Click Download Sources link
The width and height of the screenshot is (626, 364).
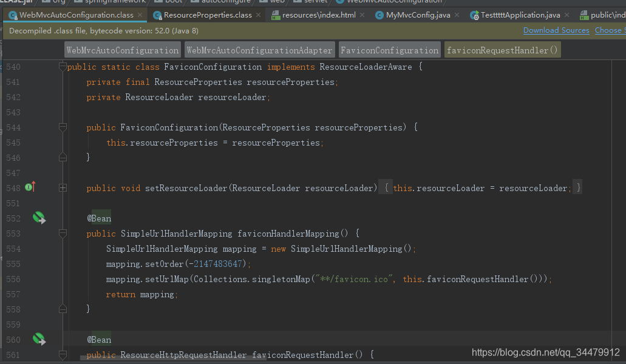pos(556,30)
